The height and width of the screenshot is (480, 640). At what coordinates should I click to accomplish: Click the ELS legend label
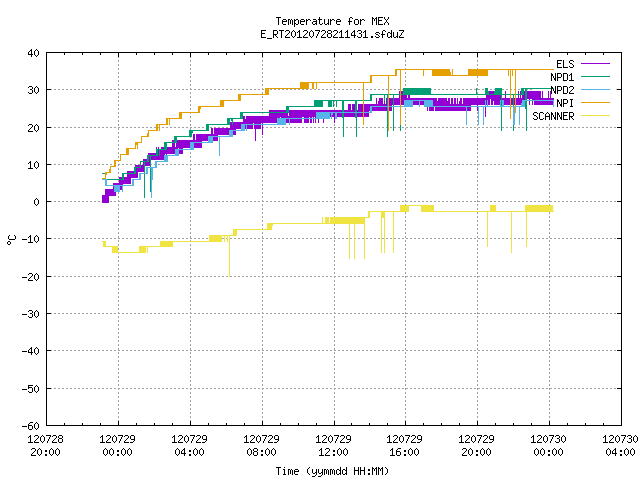565,64
